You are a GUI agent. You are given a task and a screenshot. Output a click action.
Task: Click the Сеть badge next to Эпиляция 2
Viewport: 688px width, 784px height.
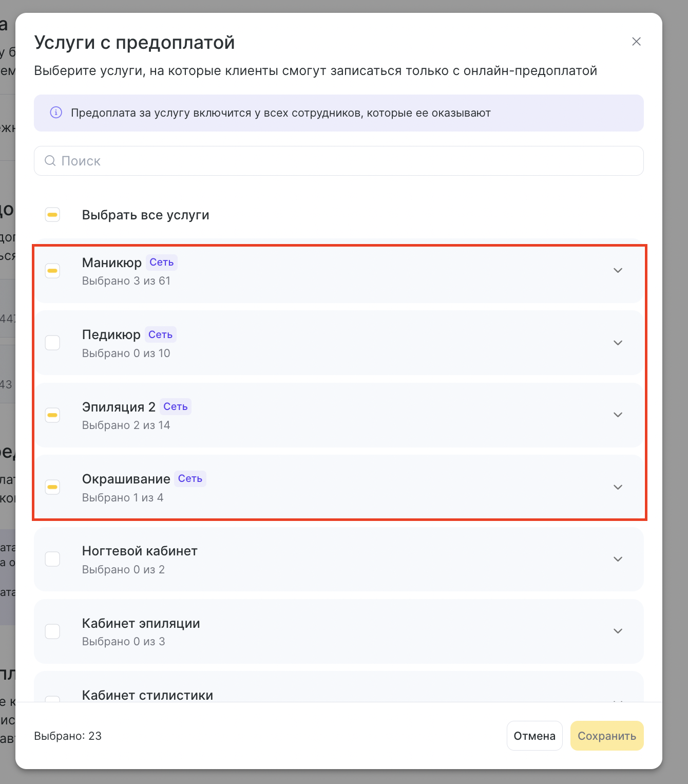coord(176,407)
